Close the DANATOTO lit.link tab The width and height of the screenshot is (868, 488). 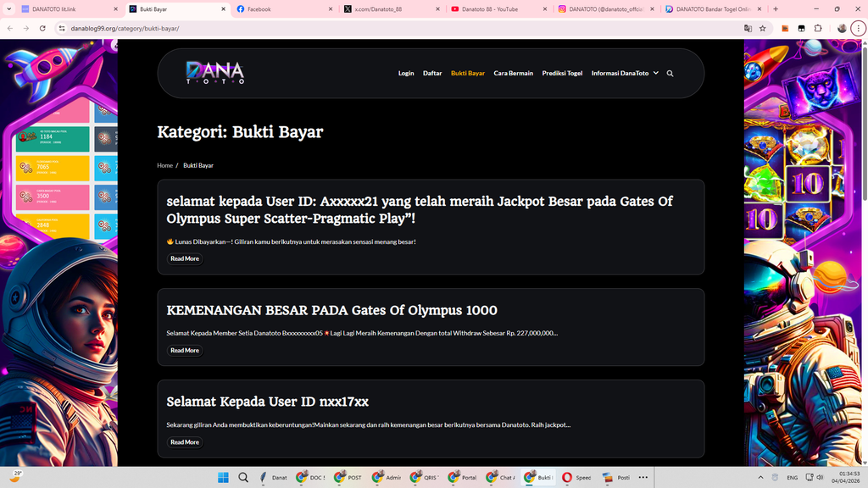tap(115, 8)
